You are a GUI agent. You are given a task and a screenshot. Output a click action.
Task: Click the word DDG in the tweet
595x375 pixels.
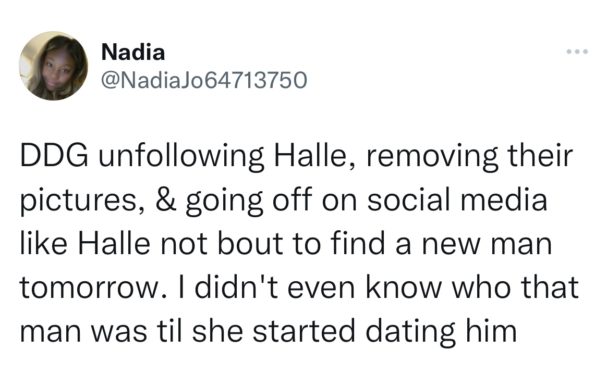coord(54,156)
